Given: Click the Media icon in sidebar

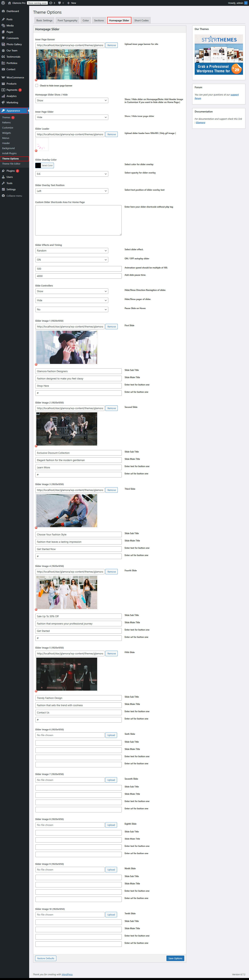Looking at the screenshot, I should [3, 26].
